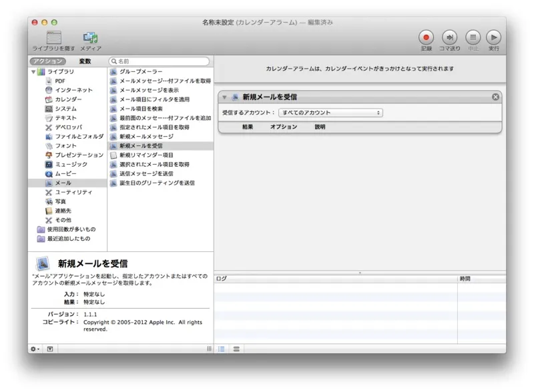Select the ミュージック category in library
Viewport: 534px width, 392px height.
[x=71, y=164]
